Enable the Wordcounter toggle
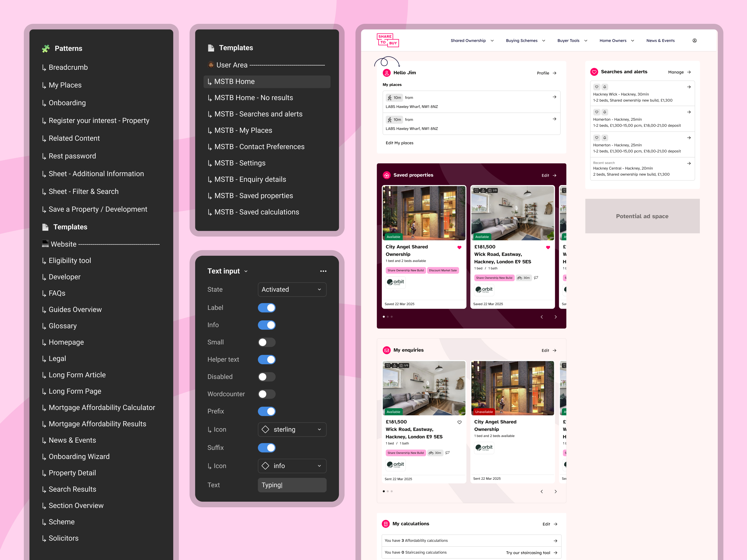 pyautogui.click(x=266, y=394)
